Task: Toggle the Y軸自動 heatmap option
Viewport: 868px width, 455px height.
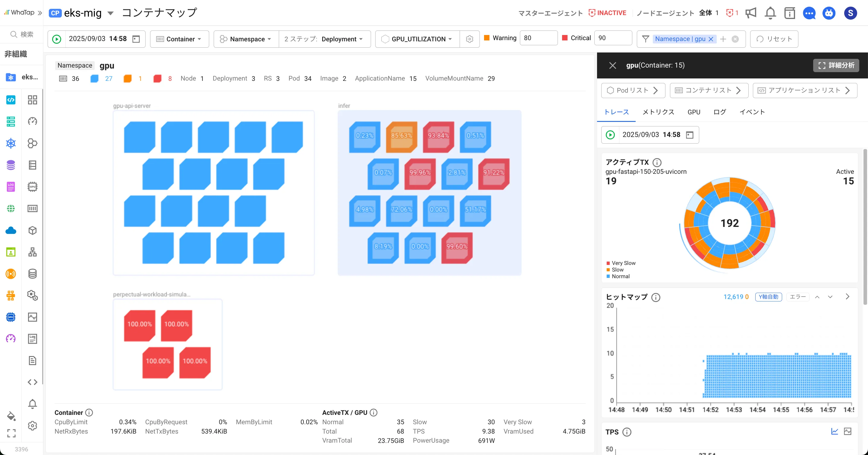Action: (x=768, y=297)
